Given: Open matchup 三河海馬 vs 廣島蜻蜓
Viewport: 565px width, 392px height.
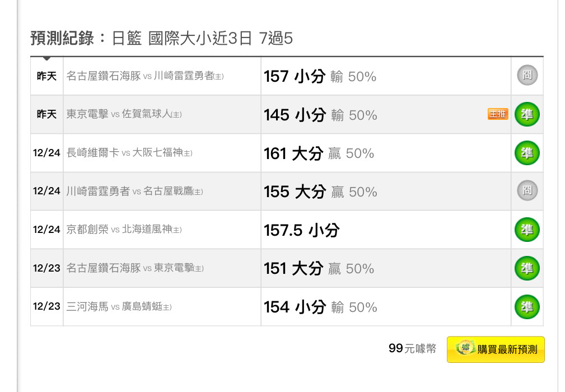Looking at the screenshot, I should [x=119, y=307].
